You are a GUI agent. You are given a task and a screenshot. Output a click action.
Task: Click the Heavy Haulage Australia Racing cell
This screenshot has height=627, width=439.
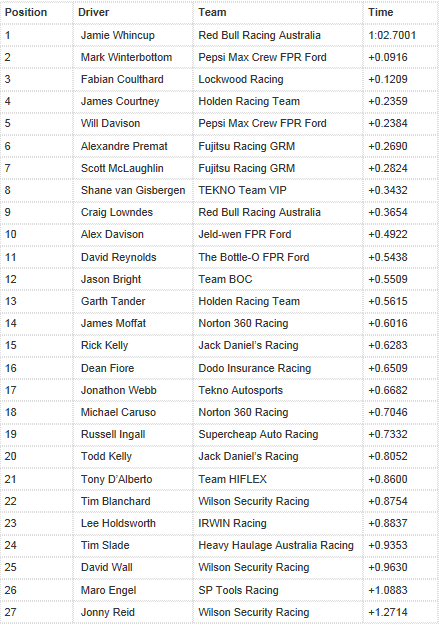point(276,545)
